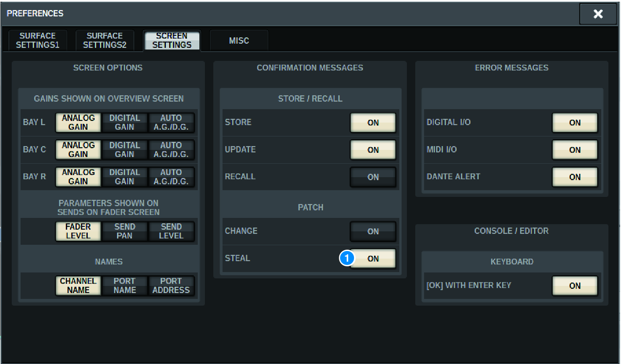The width and height of the screenshot is (621, 364).
Task: Select SEND LEVEL parameter option
Action: pyautogui.click(x=171, y=231)
